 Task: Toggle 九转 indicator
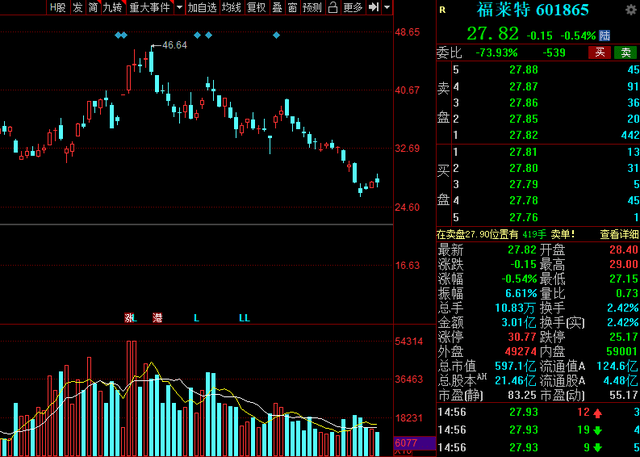[x=113, y=7]
